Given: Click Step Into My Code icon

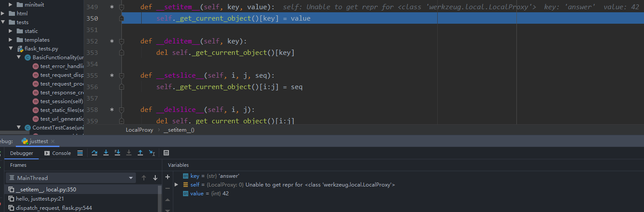Looking at the screenshot, I should (117, 153).
